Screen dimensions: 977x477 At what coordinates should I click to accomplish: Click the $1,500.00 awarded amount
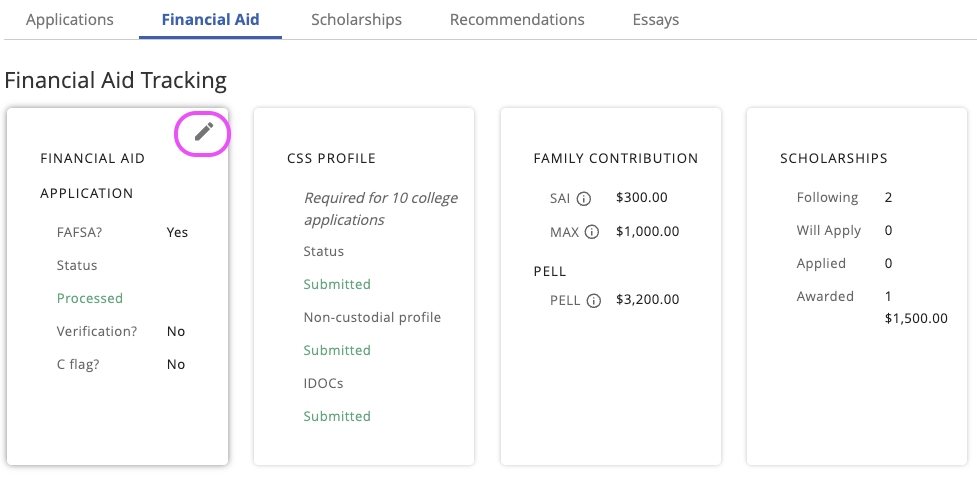[x=916, y=318]
